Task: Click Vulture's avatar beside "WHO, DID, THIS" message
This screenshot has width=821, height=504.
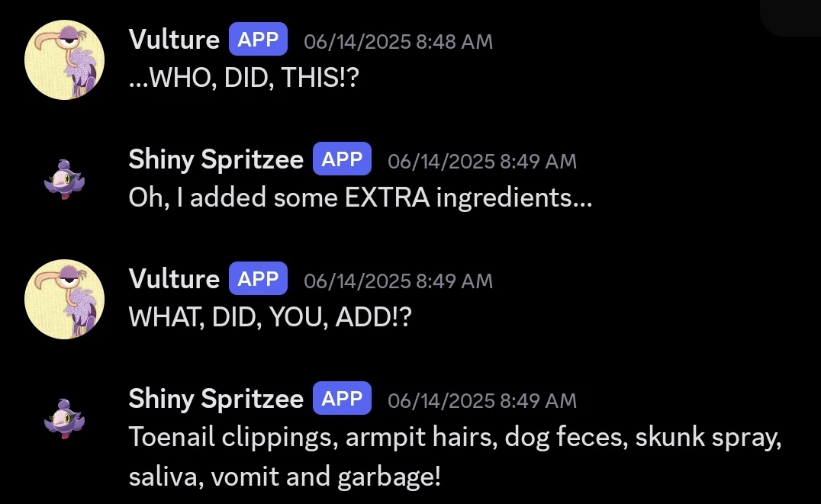Action: click(x=64, y=60)
